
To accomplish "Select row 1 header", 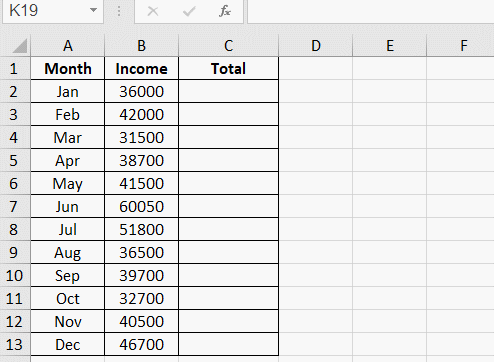I will tap(14, 69).
